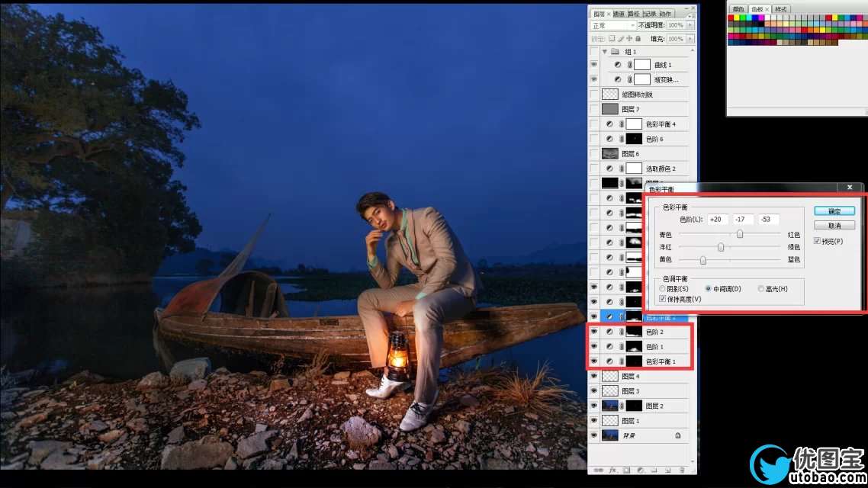Switch to the 样式 styles tab

pyautogui.click(x=780, y=9)
